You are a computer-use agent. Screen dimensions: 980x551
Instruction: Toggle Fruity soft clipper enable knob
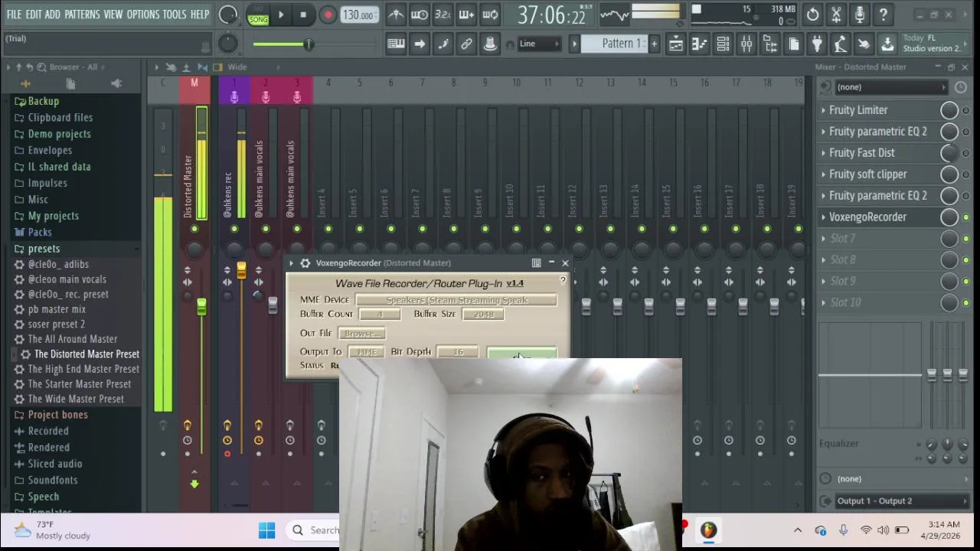949,174
